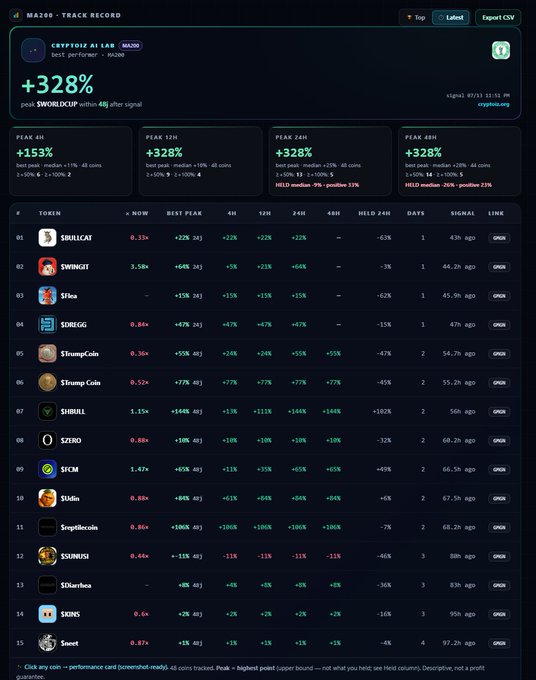The width and height of the screenshot is (536, 680).
Task: Sort by the BEST PEAK column header
Action: point(184,213)
